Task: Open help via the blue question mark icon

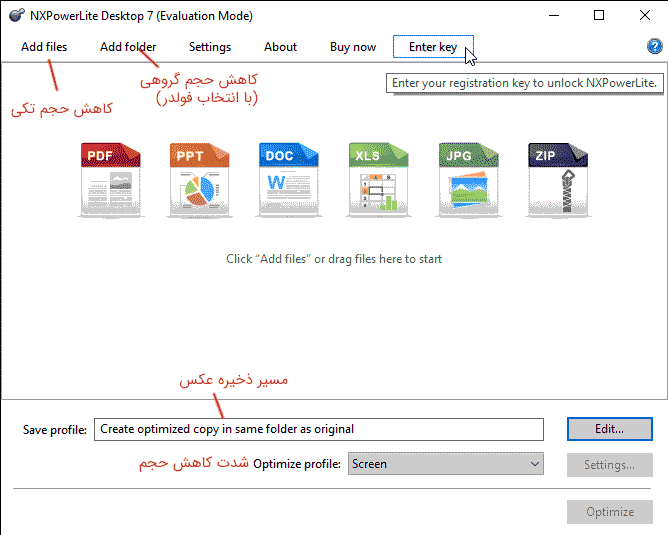Action: pos(654,46)
